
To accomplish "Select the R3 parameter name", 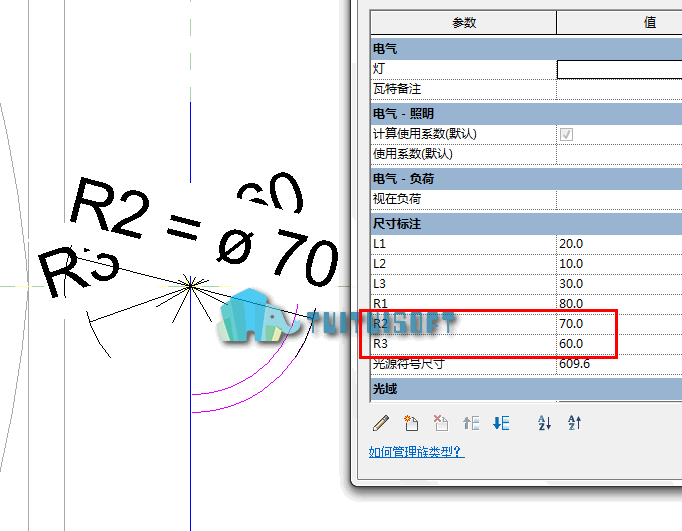I will pyautogui.click(x=380, y=344).
